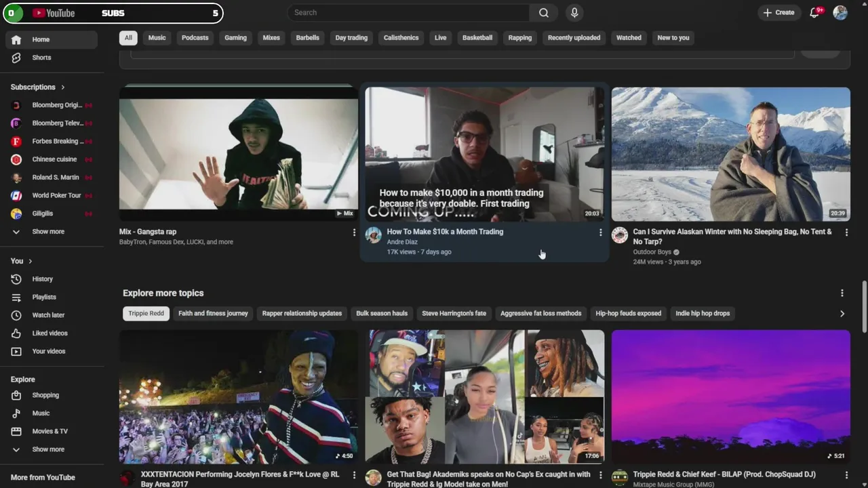The height and width of the screenshot is (488, 868).
Task: Open Giligilis subscription channel
Action: coord(52,213)
